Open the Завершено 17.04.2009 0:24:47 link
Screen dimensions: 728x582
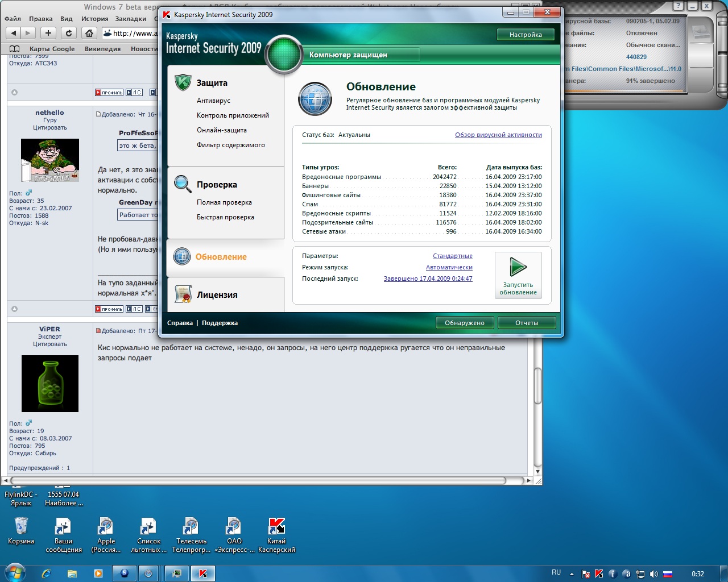tap(428, 279)
